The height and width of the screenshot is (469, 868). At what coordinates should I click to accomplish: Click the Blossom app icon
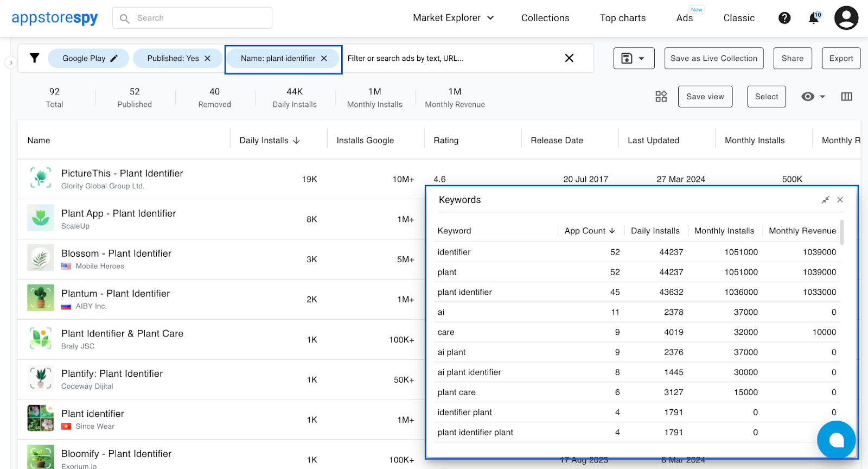[x=41, y=258]
